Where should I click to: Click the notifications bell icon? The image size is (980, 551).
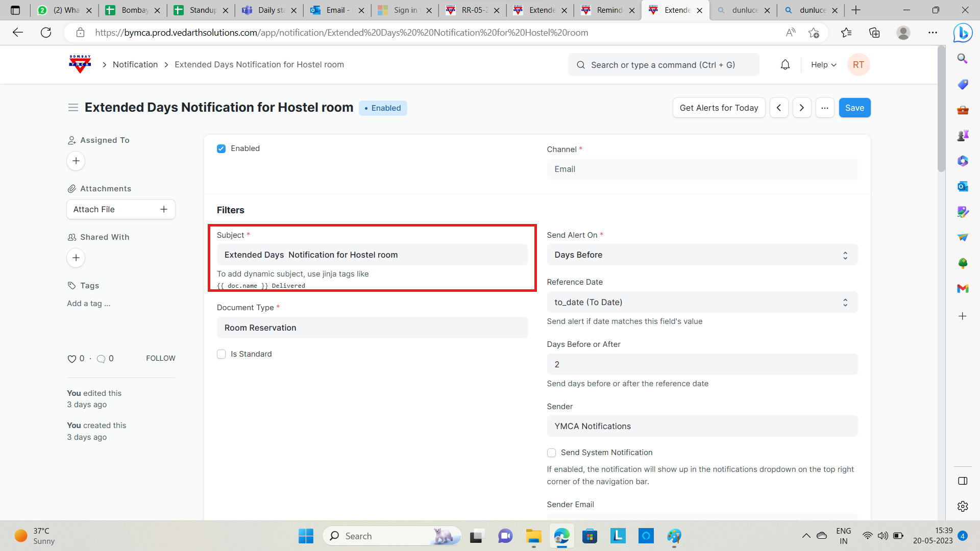coord(785,65)
